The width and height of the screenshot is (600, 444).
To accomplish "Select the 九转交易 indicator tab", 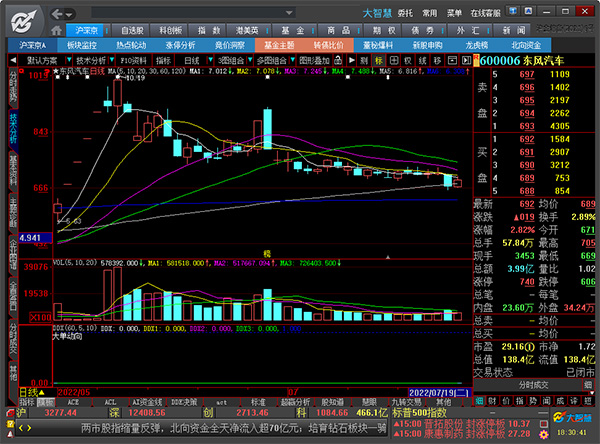I will [x=406, y=402].
